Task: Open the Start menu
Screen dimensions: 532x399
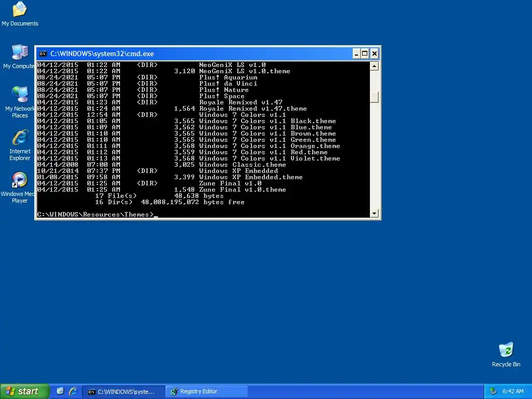Action: point(24,391)
